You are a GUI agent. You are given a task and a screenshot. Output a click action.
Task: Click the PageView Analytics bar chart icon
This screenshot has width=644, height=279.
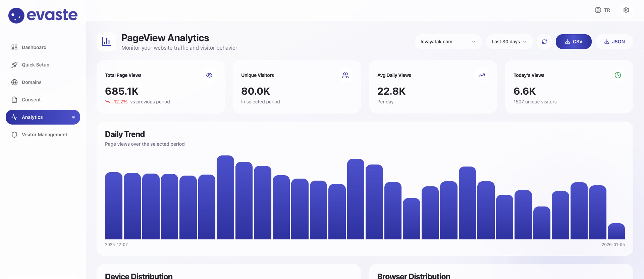point(106,42)
